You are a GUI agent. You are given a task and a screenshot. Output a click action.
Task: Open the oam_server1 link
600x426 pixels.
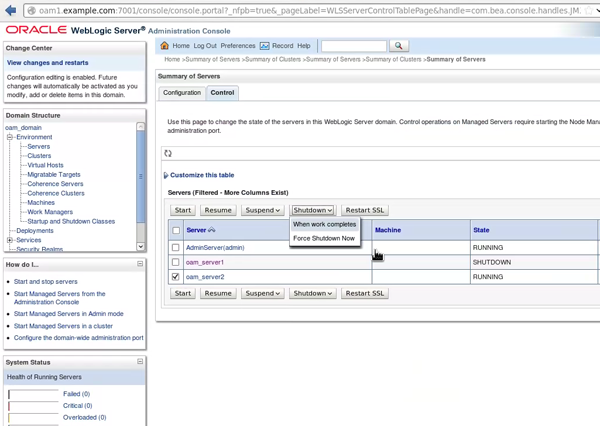click(x=205, y=262)
